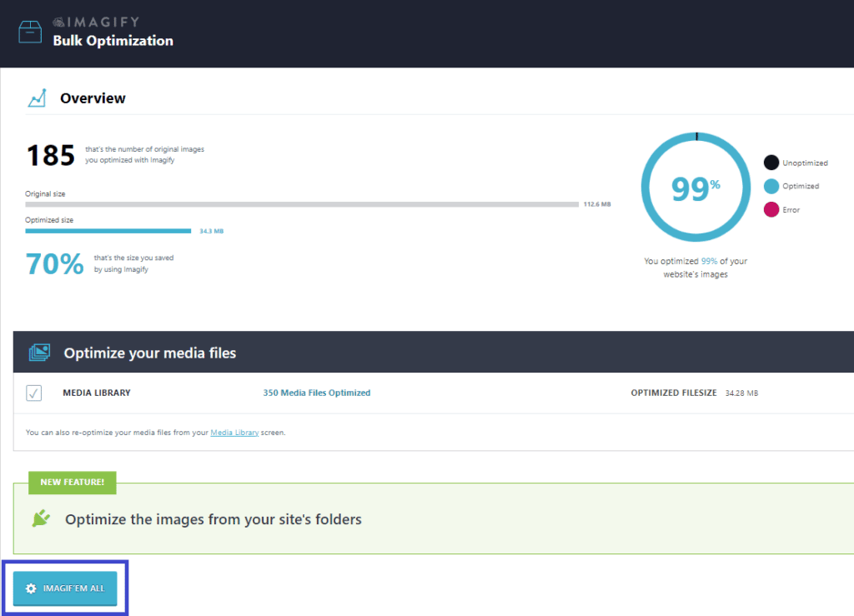Click the green plug icon
This screenshot has width=854, height=616.
pyautogui.click(x=41, y=518)
